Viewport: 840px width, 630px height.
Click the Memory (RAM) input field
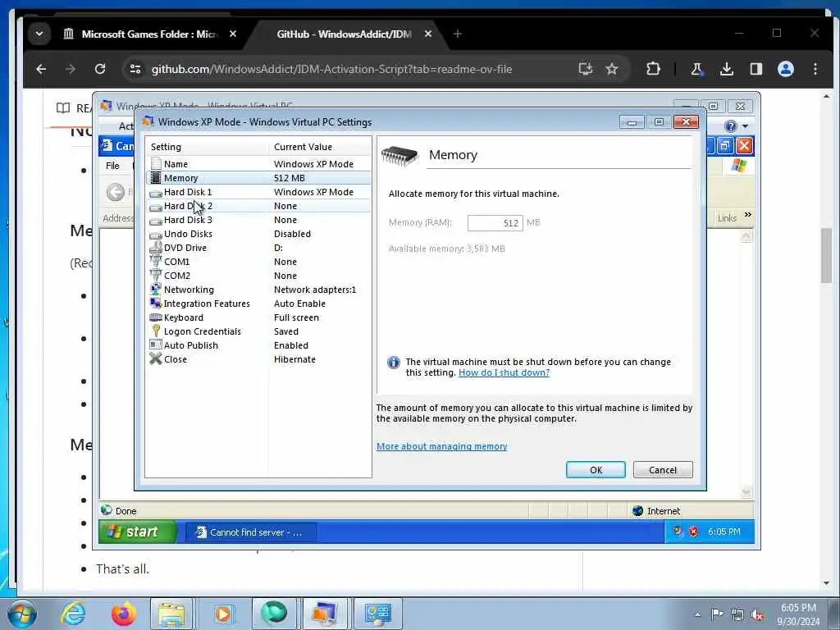point(495,223)
